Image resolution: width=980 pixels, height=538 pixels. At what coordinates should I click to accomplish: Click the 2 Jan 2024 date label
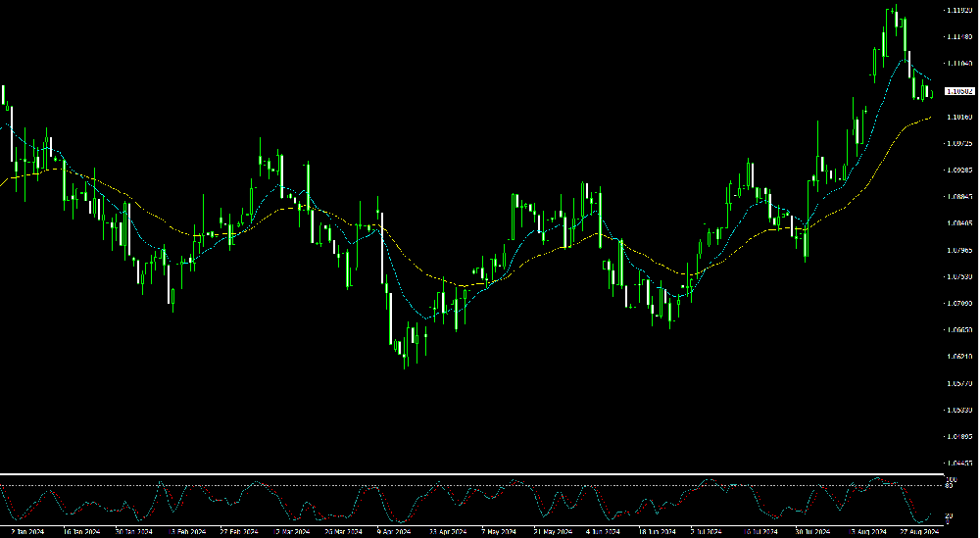coord(26,533)
